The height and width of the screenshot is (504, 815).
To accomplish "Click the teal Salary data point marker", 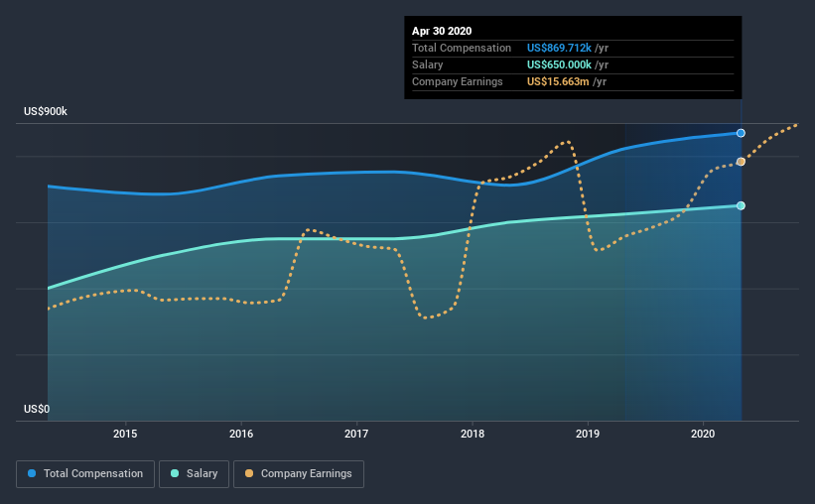I will (x=741, y=205).
